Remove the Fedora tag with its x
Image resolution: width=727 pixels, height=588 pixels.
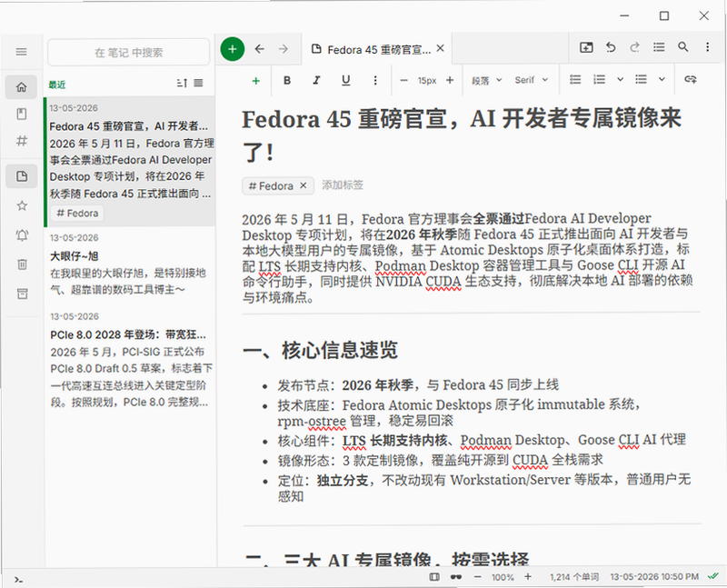[304, 185]
